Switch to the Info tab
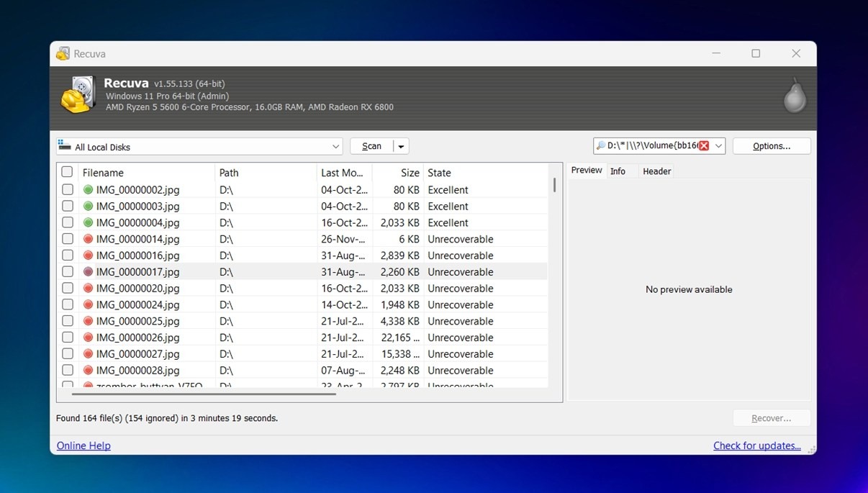The image size is (868, 493). 618,171
